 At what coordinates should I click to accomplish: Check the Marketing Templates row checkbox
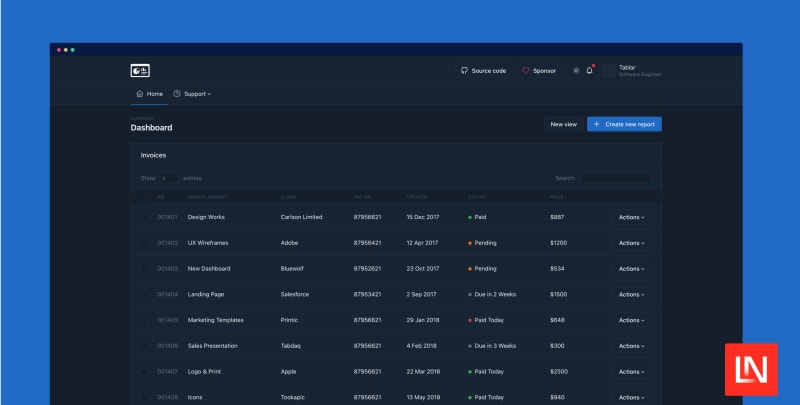point(143,320)
